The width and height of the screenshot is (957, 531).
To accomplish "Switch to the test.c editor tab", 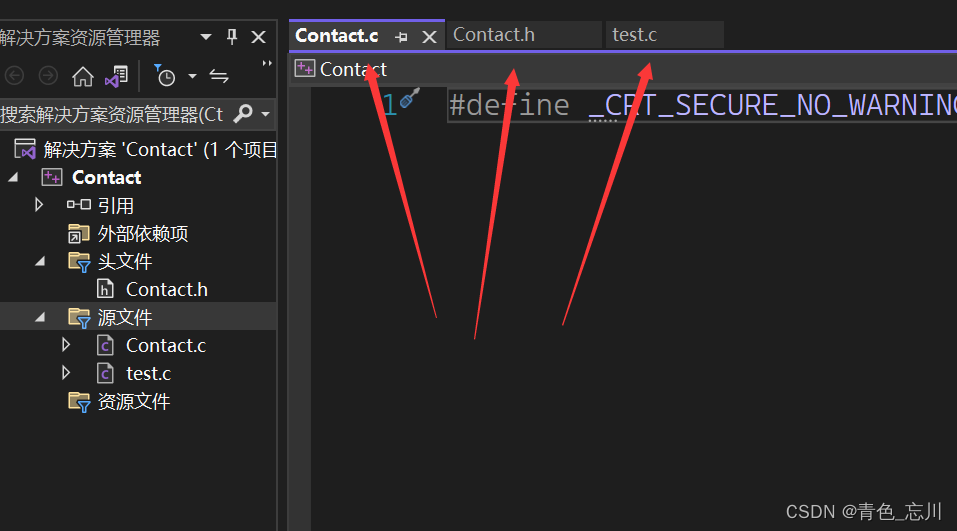I will click(x=665, y=35).
